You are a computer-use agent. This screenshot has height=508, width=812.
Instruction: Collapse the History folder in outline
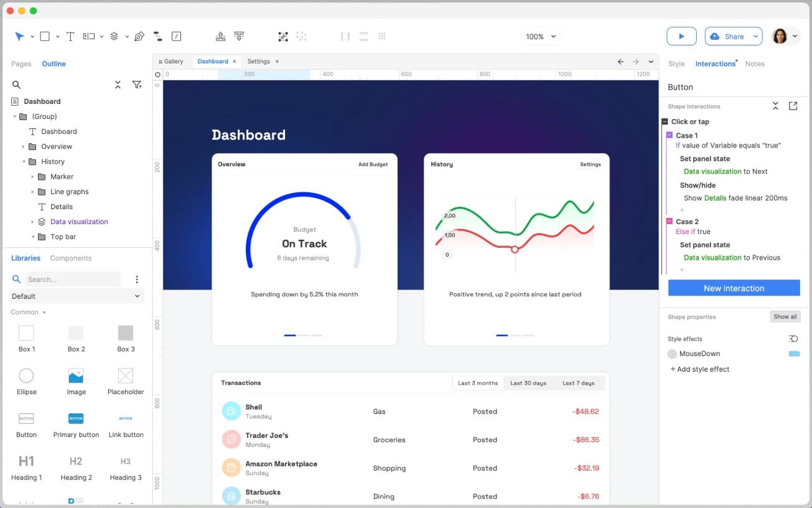pyautogui.click(x=24, y=162)
